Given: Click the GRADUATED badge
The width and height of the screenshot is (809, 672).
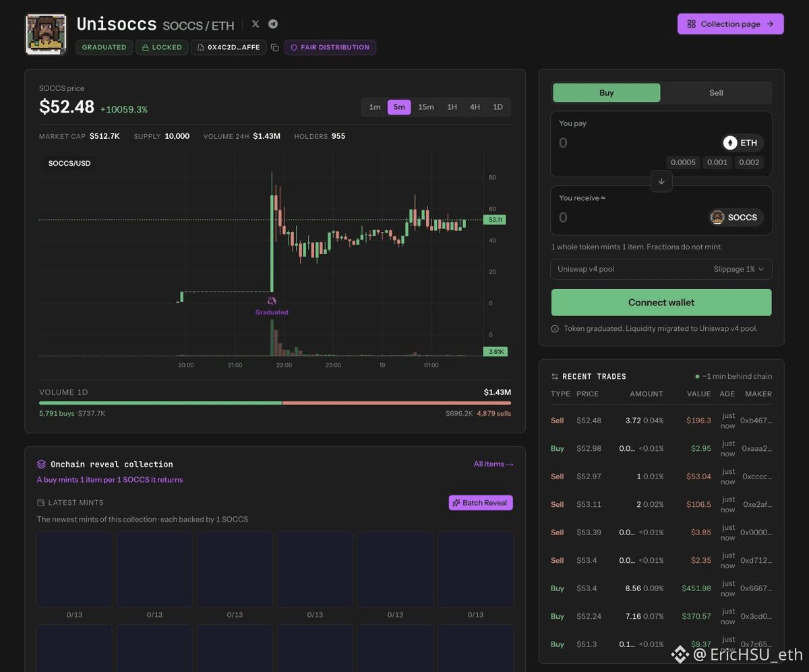Looking at the screenshot, I should [x=104, y=47].
